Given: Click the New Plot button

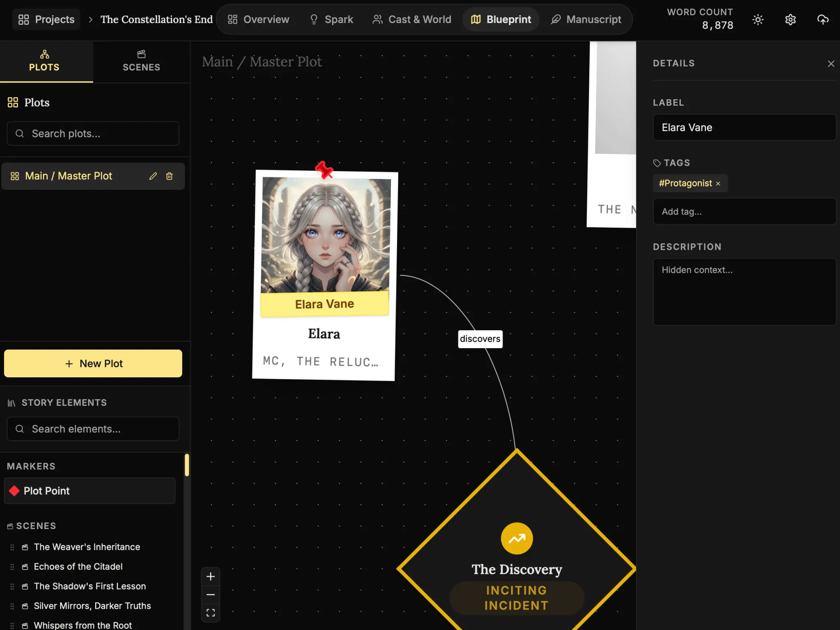Looking at the screenshot, I should pyautogui.click(x=93, y=363).
